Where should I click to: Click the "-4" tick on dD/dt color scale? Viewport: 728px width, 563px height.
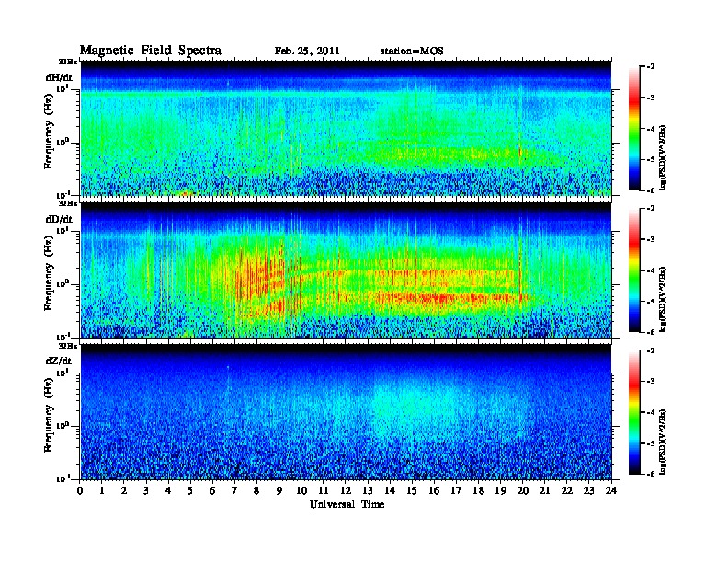(x=651, y=270)
